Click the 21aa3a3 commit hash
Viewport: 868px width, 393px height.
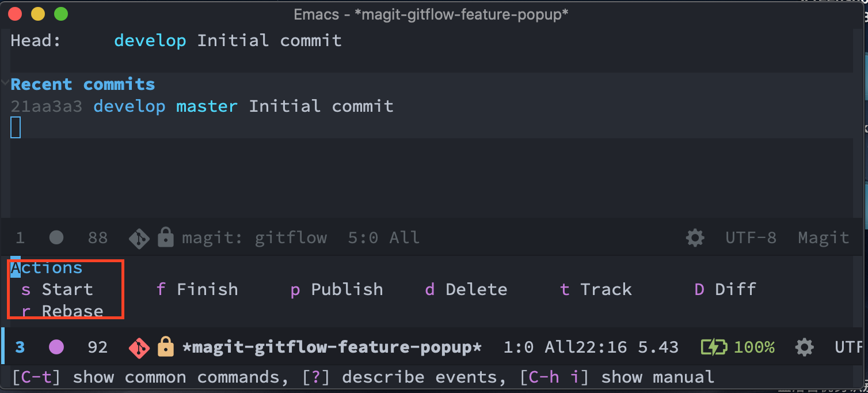pyautogui.click(x=47, y=106)
